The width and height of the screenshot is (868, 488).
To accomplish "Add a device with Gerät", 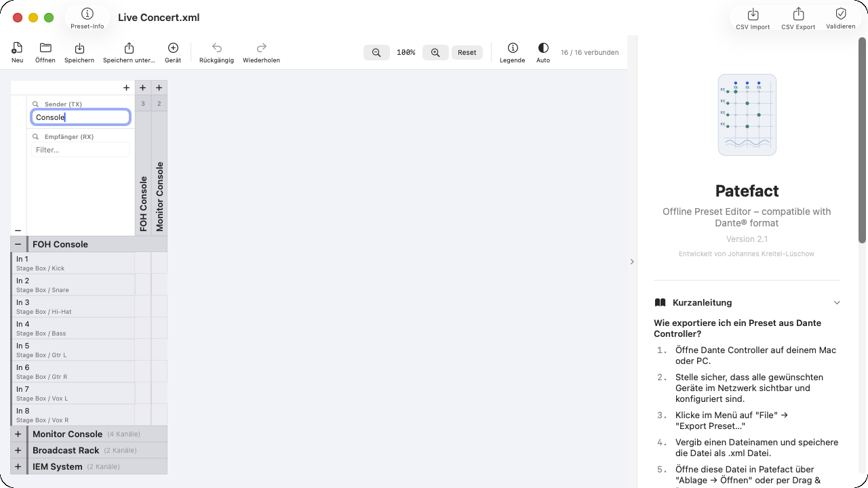I will coord(173,52).
